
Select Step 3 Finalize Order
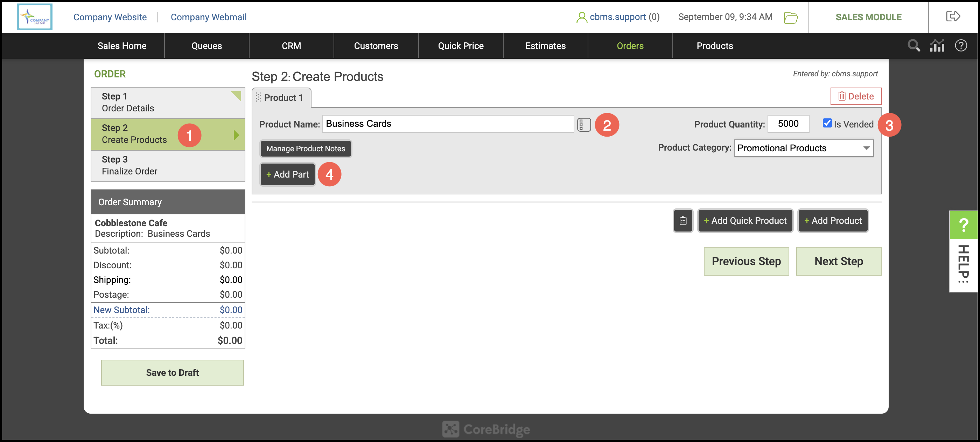tap(168, 166)
